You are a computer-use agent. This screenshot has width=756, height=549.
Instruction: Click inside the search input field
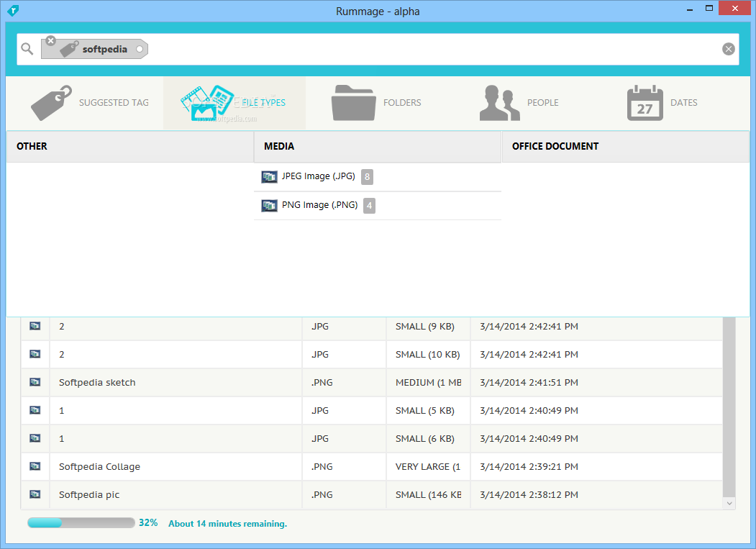tap(378, 49)
